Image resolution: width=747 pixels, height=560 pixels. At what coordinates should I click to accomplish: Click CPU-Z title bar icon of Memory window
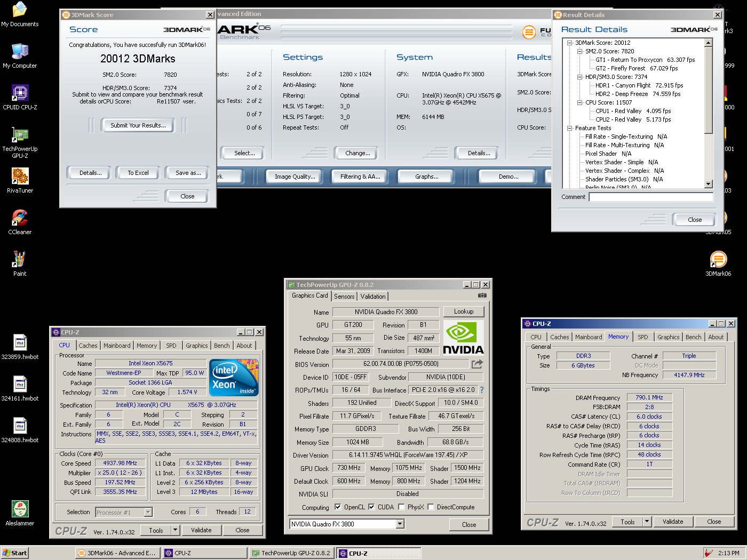[528, 324]
